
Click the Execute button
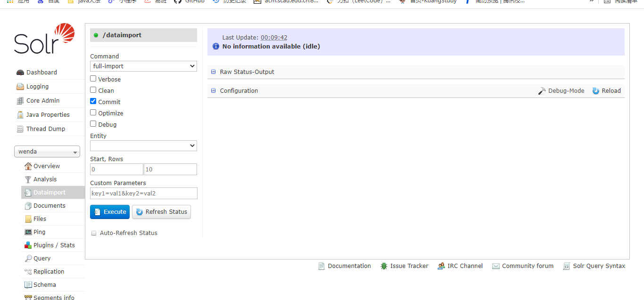tap(109, 212)
